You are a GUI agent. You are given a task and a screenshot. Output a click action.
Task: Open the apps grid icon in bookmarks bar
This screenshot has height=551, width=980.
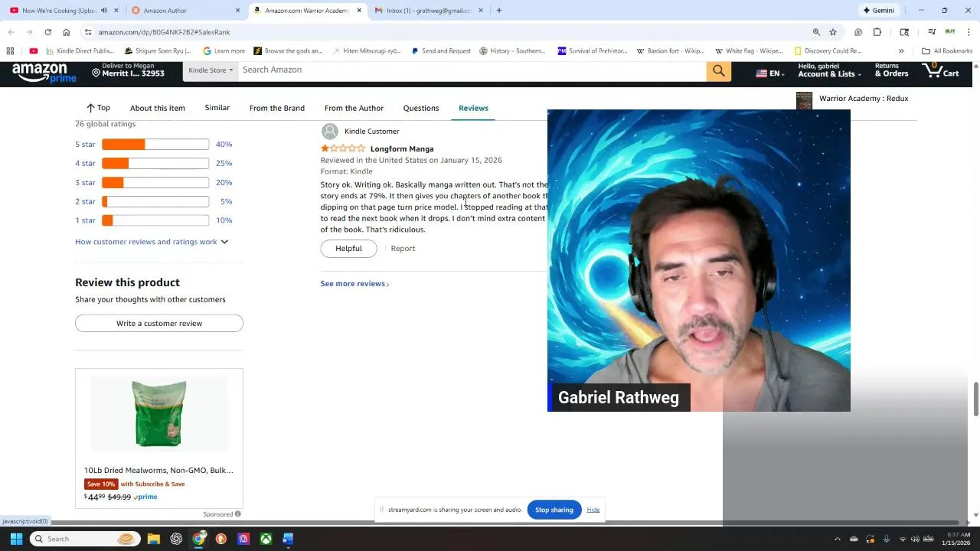click(x=10, y=51)
